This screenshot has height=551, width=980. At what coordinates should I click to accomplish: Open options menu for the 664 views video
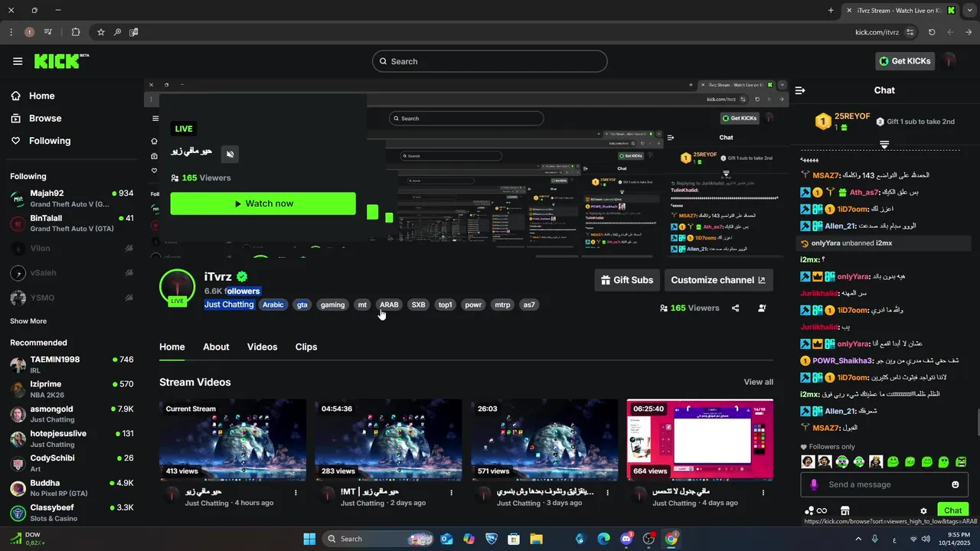pos(763,493)
